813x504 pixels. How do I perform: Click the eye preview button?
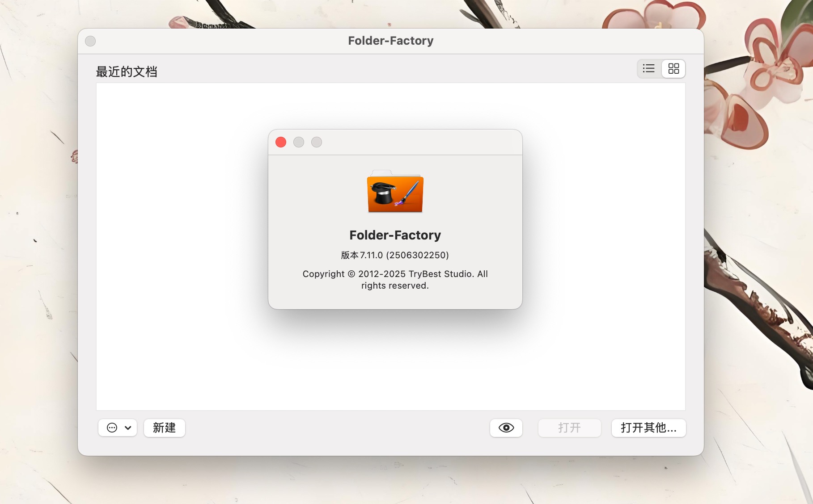pos(506,428)
